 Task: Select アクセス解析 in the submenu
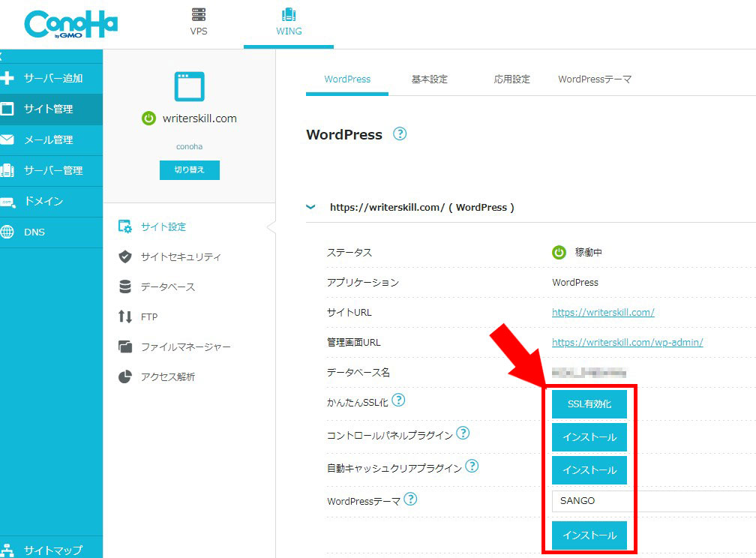tap(168, 377)
